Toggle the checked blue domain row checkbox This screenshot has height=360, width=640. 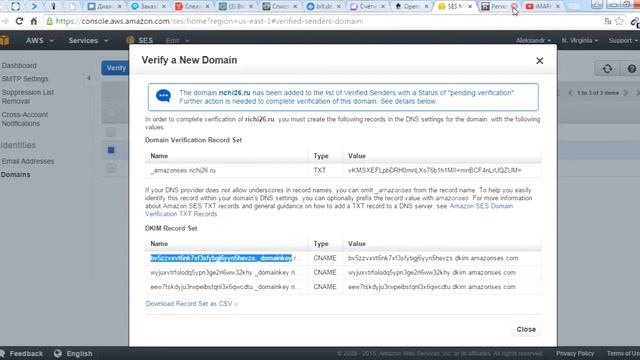click(111, 150)
